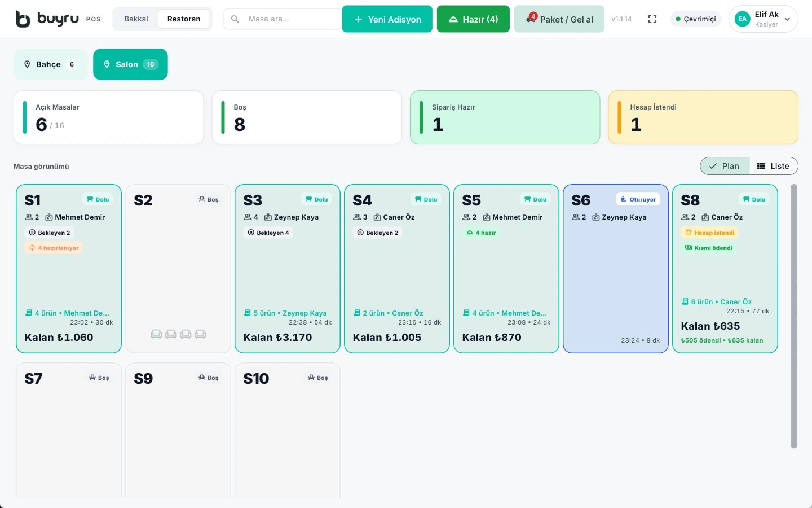The image size is (812, 508).
Task: Click the S2 Boş status badge
Action: (x=209, y=199)
